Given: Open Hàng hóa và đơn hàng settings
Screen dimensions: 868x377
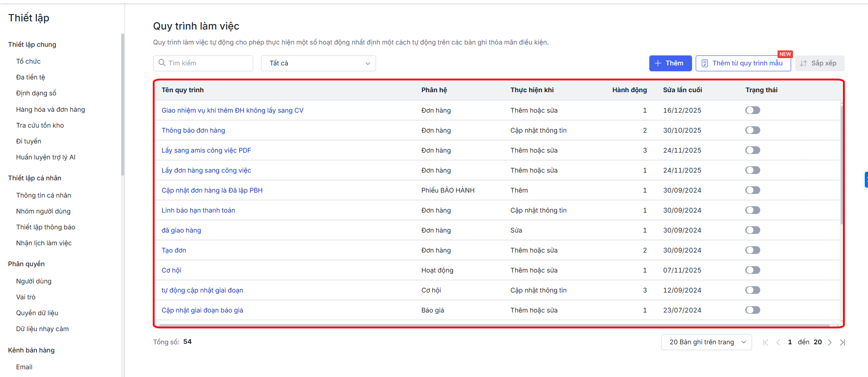Looking at the screenshot, I should click(50, 109).
